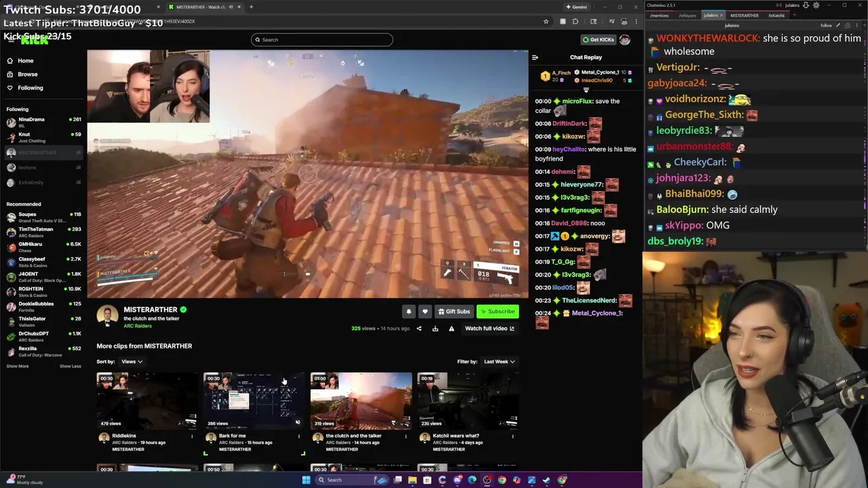Click Watch full video

pyautogui.click(x=489, y=329)
